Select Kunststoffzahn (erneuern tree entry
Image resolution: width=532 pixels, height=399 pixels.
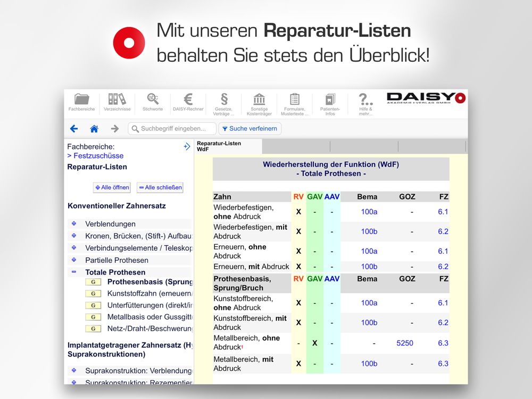pos(150,294)
